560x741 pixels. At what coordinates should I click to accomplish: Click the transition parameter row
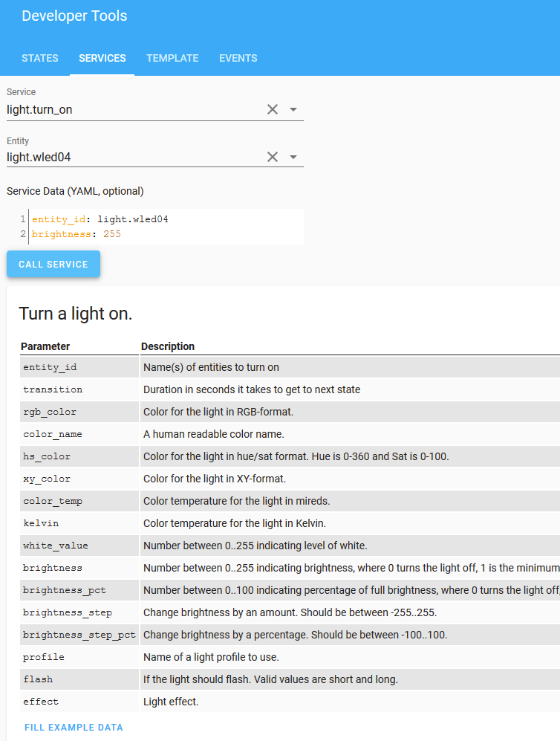pos(290,389)
